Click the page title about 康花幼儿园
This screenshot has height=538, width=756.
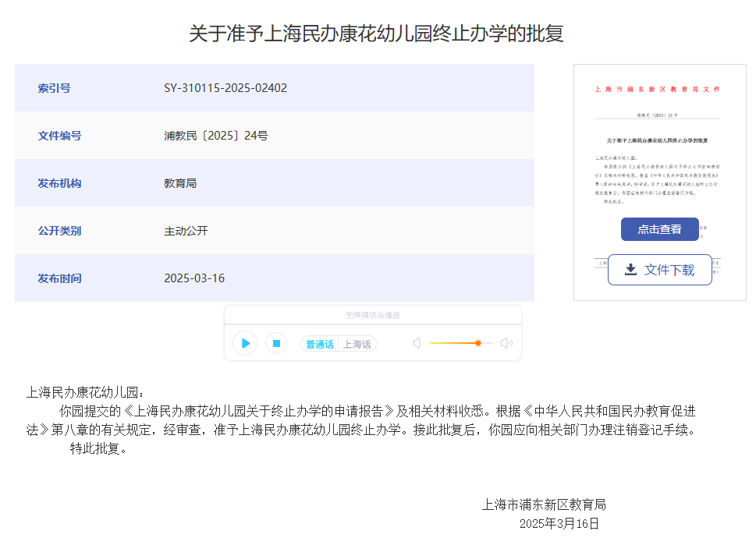[x=376, y=34]
